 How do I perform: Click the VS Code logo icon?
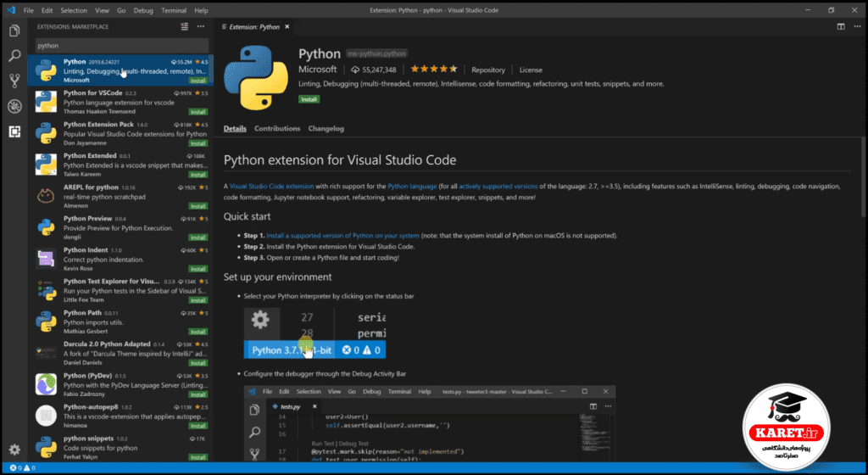click(11, 10)
